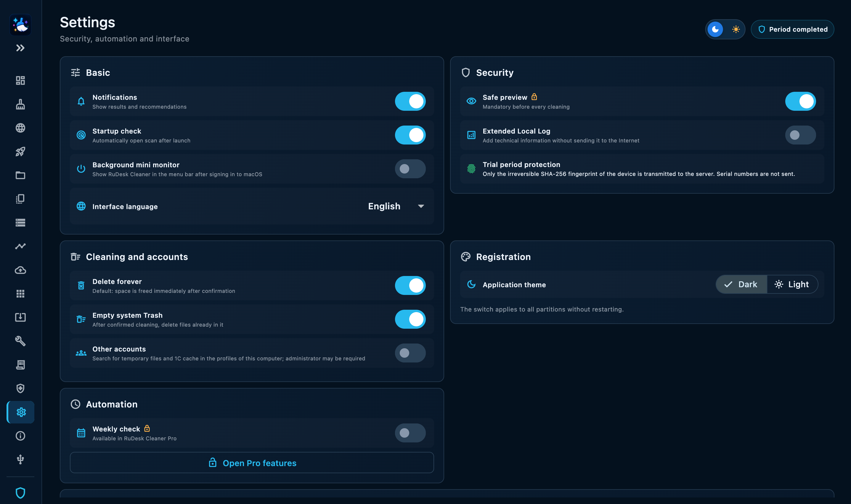851x504 pixels.
Task: Disable Empty system Trash toggle
Action: (410, 319)
